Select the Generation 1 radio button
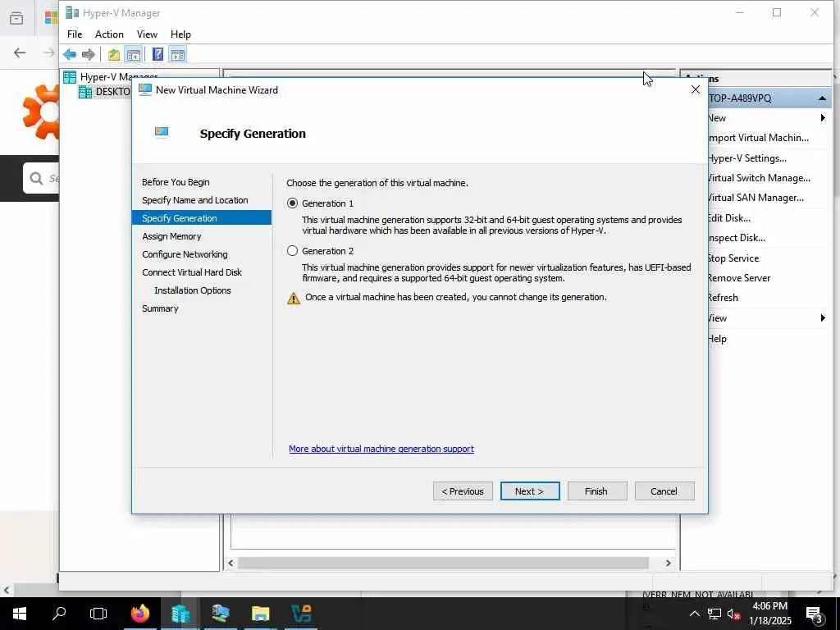Image resolution: width=840 pixels, height=630 pixels. tap(292, 203)
